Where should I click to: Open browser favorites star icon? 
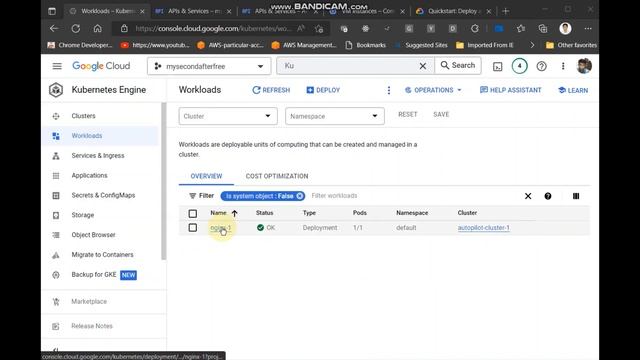pos(520,29)
